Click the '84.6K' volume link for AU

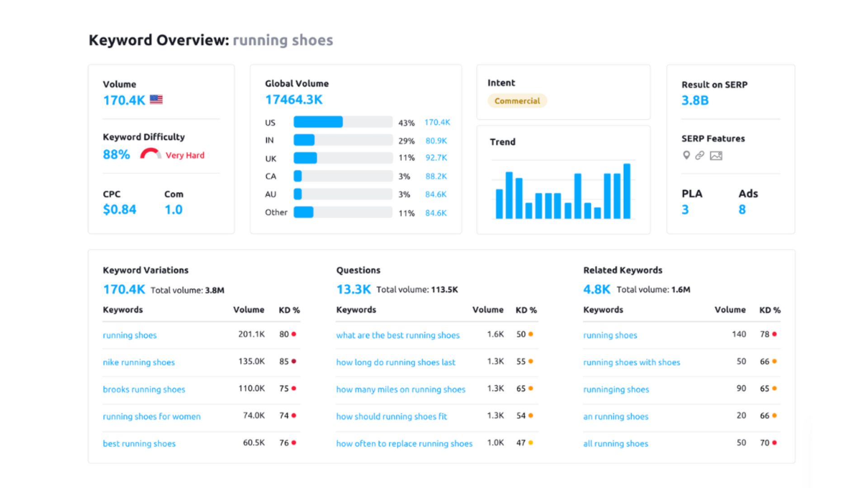(x=435, y=194)
